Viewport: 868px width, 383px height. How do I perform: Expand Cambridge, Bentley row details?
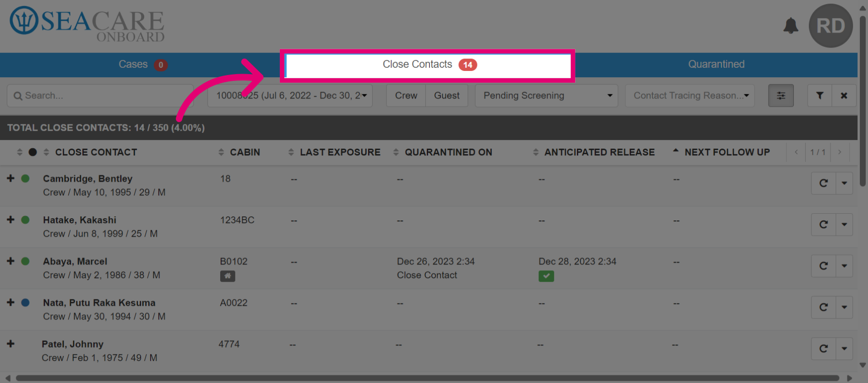click(10, 178)
